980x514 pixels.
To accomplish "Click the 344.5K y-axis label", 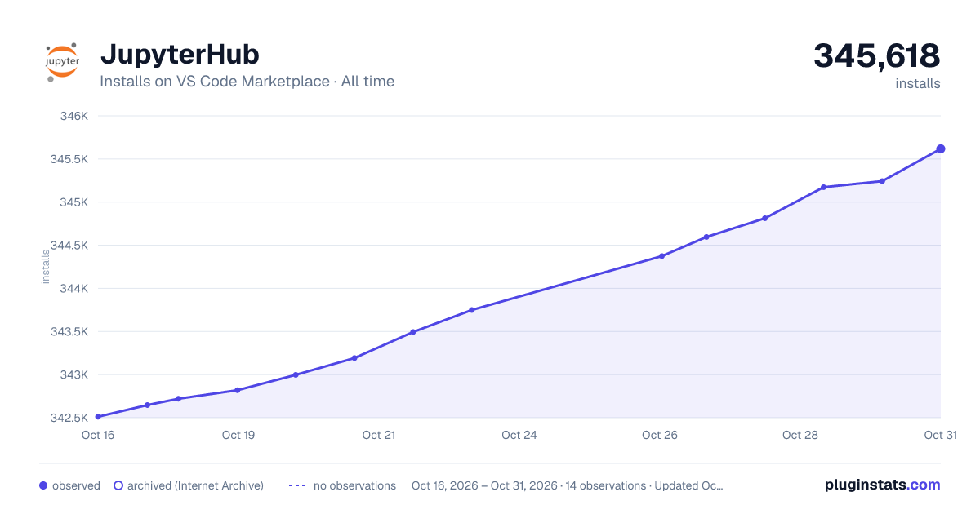I will coord(69,246).
